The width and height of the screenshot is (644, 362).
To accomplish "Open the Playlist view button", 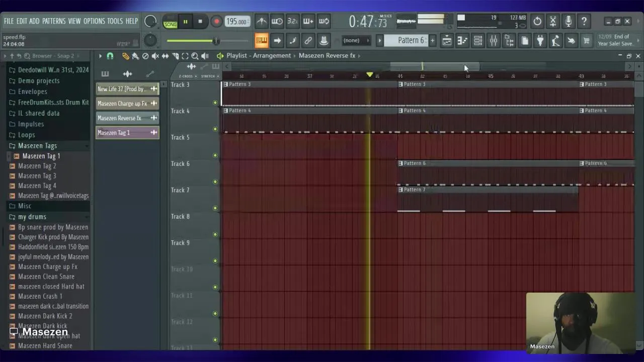I will 447,41.
